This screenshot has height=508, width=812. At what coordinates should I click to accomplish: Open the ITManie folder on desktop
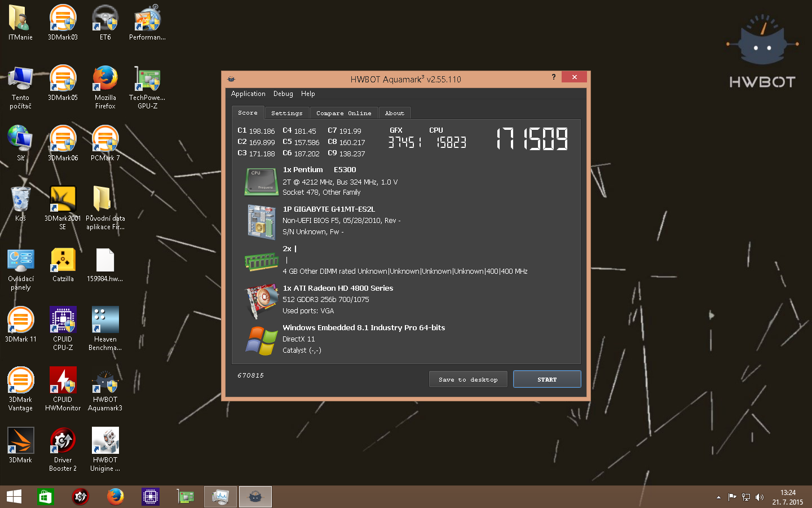[20, 23]
